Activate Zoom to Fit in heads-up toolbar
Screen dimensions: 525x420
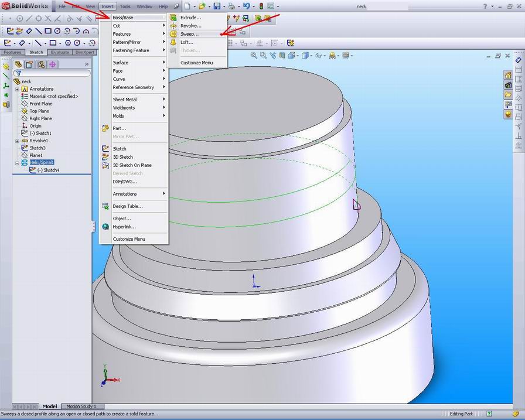[x=254, y=55]
